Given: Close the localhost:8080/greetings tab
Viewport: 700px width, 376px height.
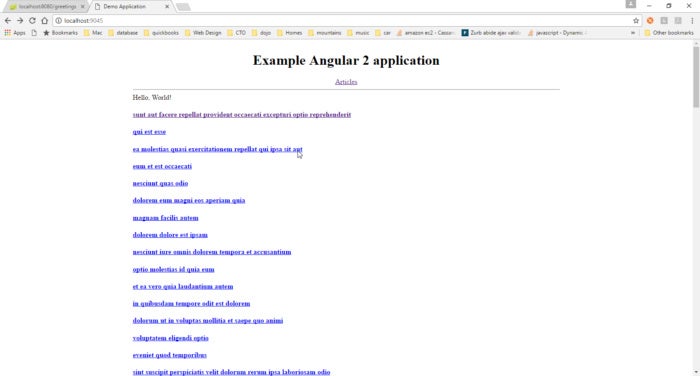Looking at the screenshot, I should coord(82,7).
